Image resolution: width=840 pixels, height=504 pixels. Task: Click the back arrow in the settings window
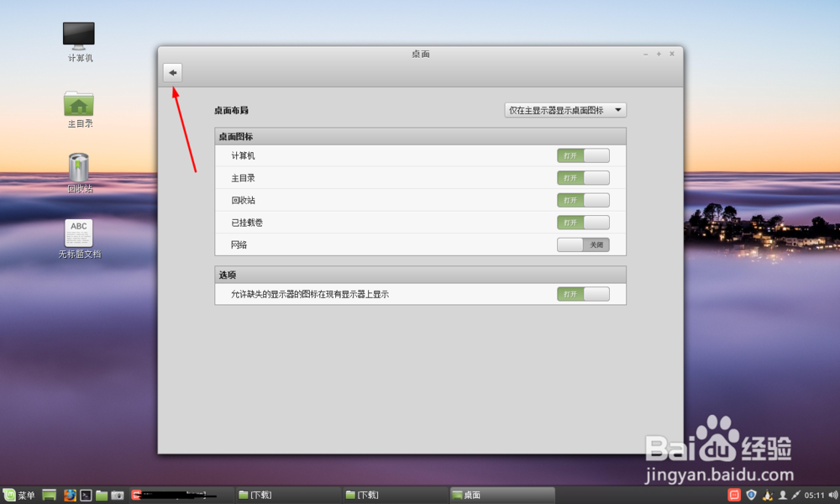click(x=172, y=72)
